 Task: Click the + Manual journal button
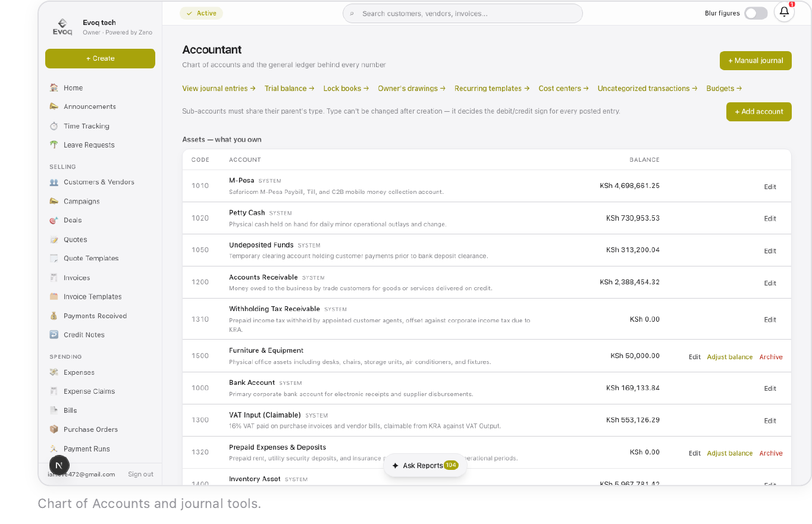755,61
